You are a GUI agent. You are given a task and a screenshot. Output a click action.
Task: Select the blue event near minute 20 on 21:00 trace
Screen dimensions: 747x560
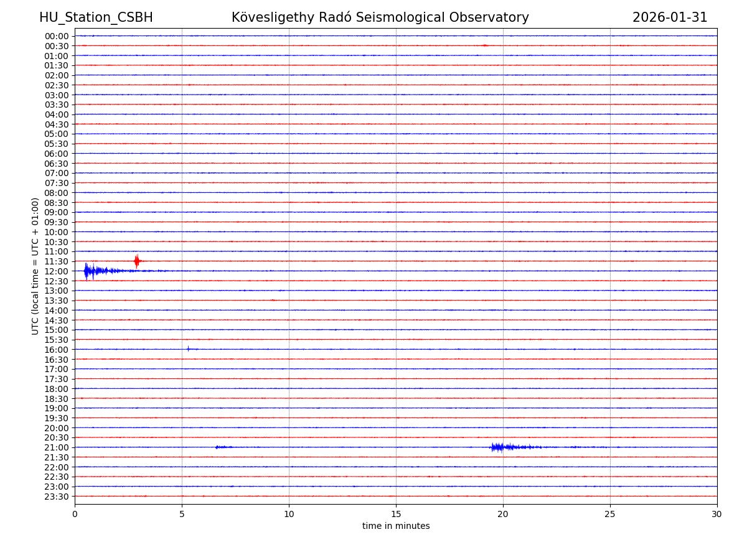pyautogui.click(x=498, y=447)
